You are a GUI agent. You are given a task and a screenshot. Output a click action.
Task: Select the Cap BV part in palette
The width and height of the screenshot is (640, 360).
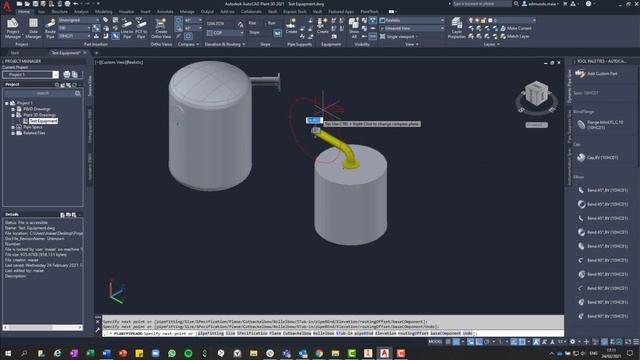598,158
